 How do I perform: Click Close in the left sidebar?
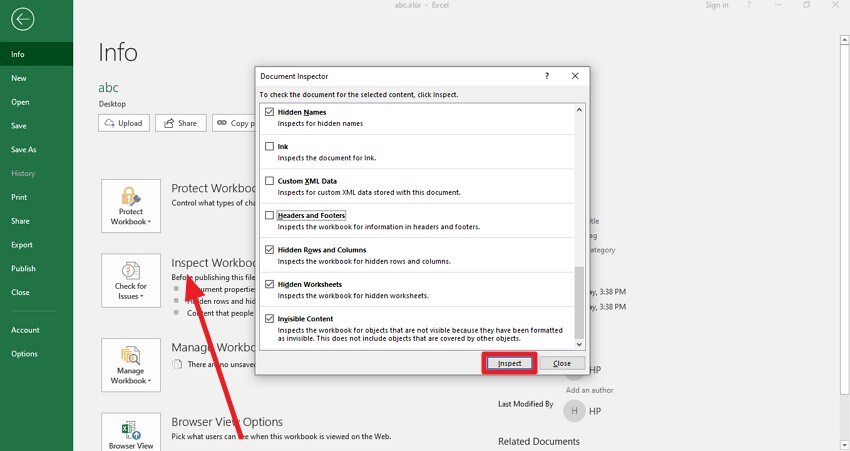(36, 292)
